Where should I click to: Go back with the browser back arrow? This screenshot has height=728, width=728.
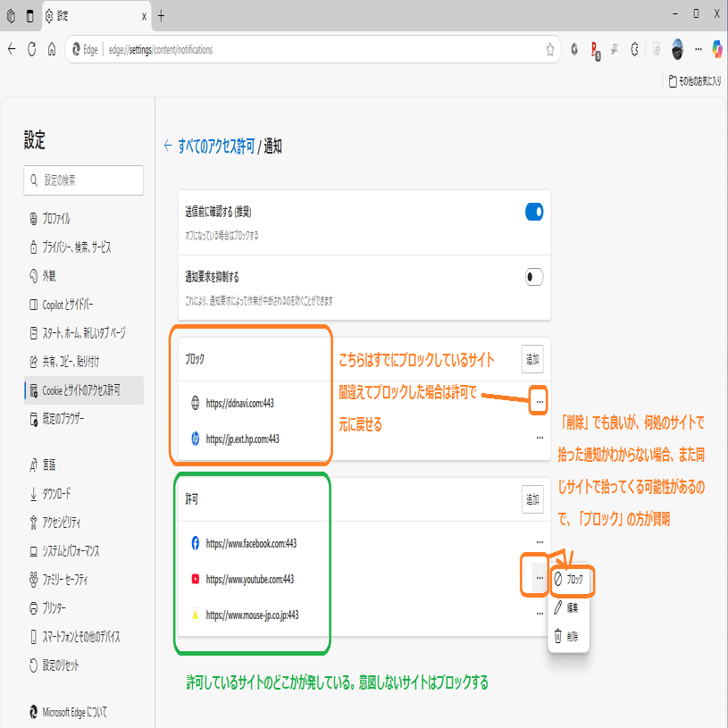13,49
